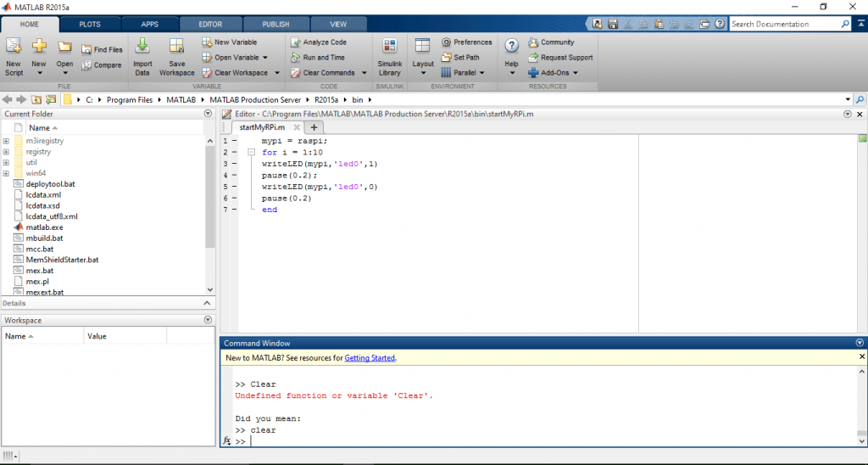The image size is (868, 465).
Task: Click Find Files
Action: tap(103, 49)
